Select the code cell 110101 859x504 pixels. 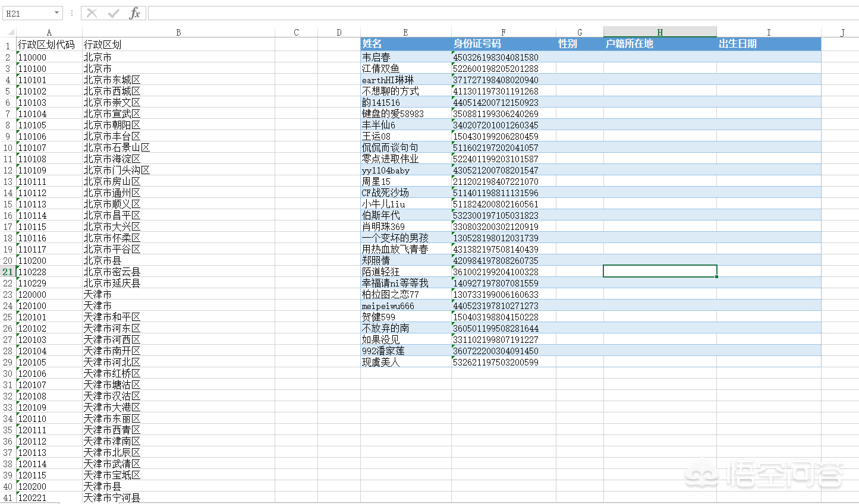coord(49,80)
